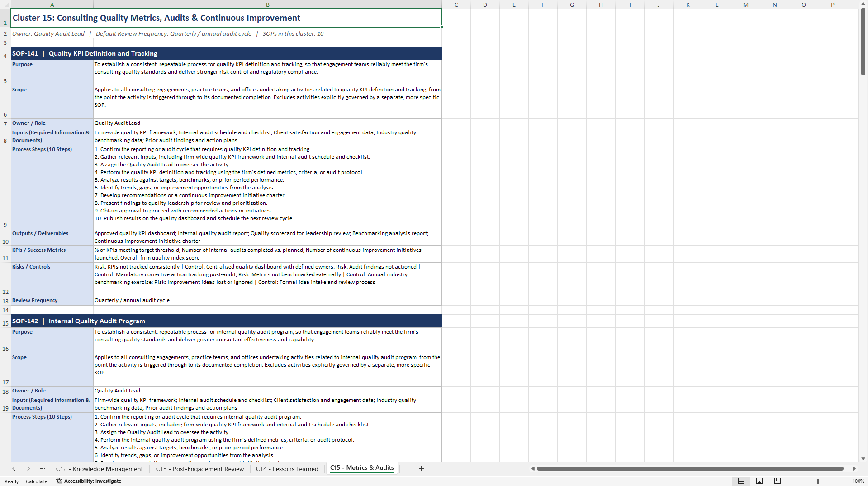This screenshot has height=486, width=868.
Task: Click the horizontal scrollbar thumb
Action: coord(690,469)
